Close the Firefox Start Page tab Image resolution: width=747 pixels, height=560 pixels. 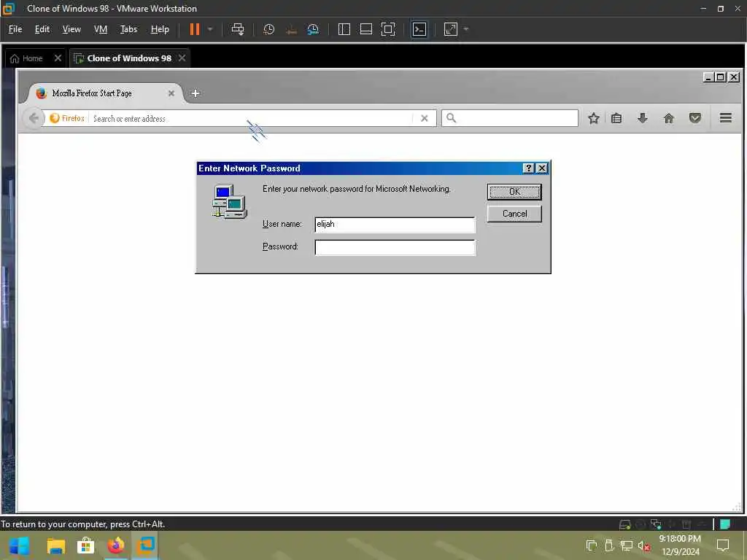(x=171, y=93)
